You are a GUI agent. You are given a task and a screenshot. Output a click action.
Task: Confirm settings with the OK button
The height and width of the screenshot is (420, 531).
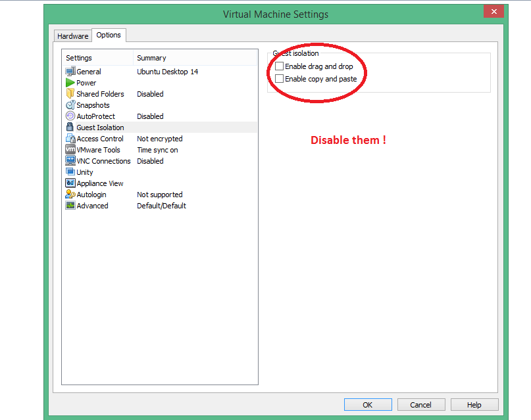(x=368, y=405)
